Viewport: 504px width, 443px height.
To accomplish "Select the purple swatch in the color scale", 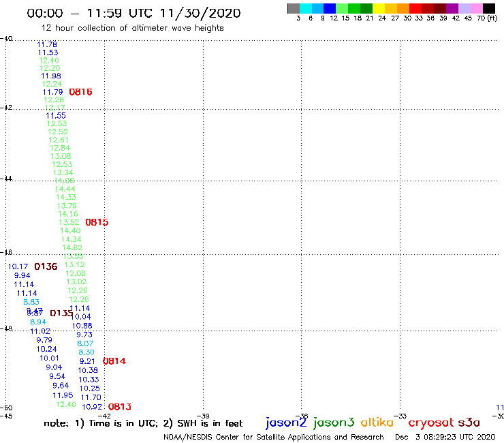I will pyautogui.click(x=452, y=8).
